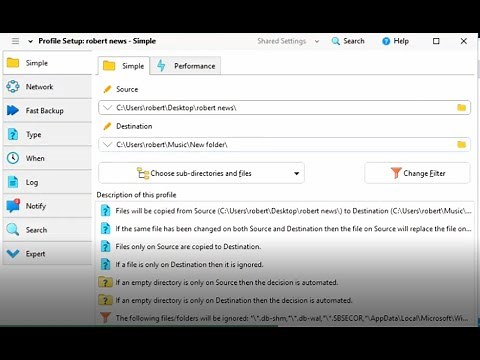Open the Expert section in sidebar
This screenshot has height=360, width=480.
click(x=47, y=254)
